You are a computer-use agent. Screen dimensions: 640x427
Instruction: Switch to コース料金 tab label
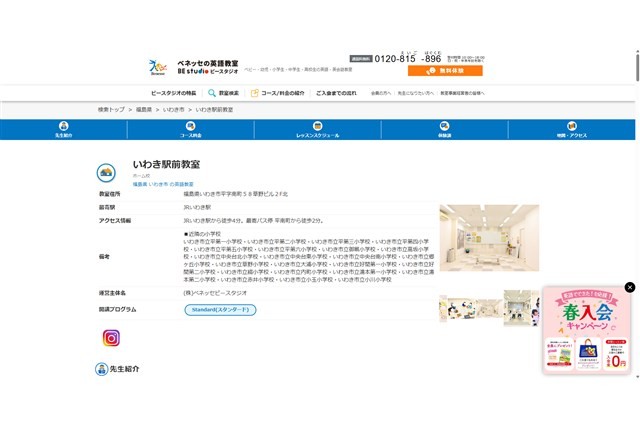[191, 136]
